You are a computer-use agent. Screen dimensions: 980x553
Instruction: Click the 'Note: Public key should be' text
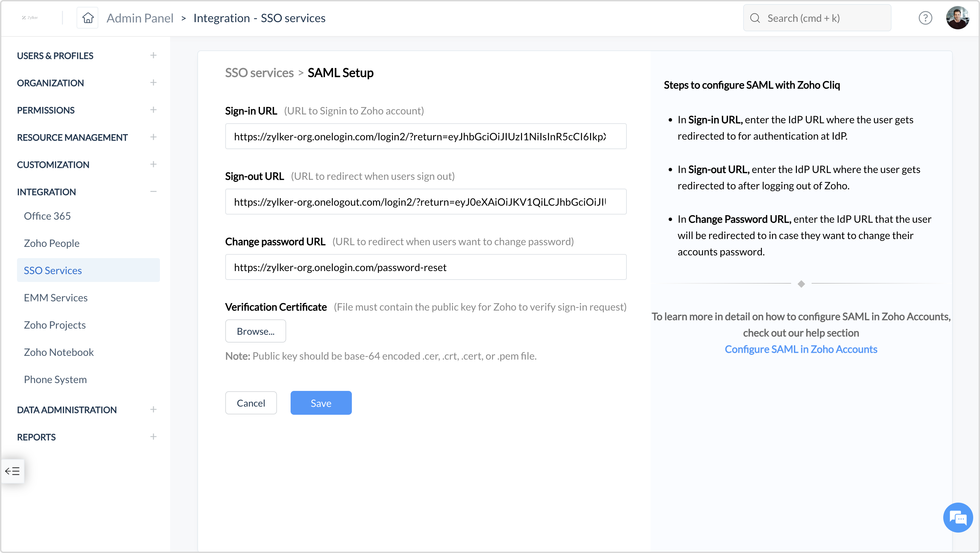point(381,356)
